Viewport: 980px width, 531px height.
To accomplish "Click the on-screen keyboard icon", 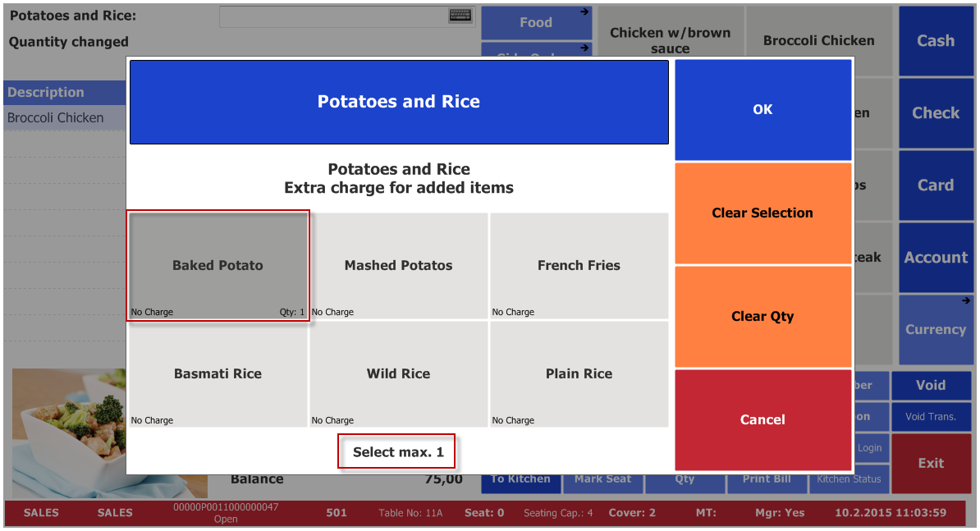I will coord(460,16).
